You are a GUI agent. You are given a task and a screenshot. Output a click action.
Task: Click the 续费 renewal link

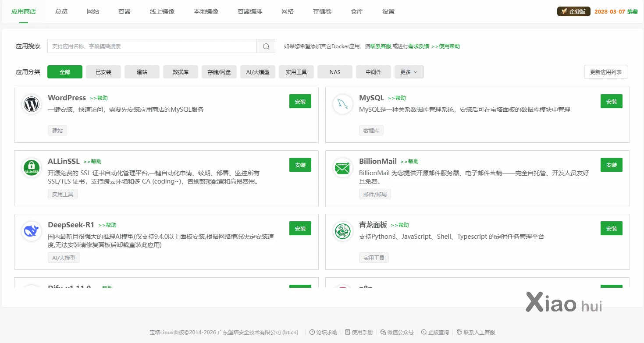[x=632, y=12]
